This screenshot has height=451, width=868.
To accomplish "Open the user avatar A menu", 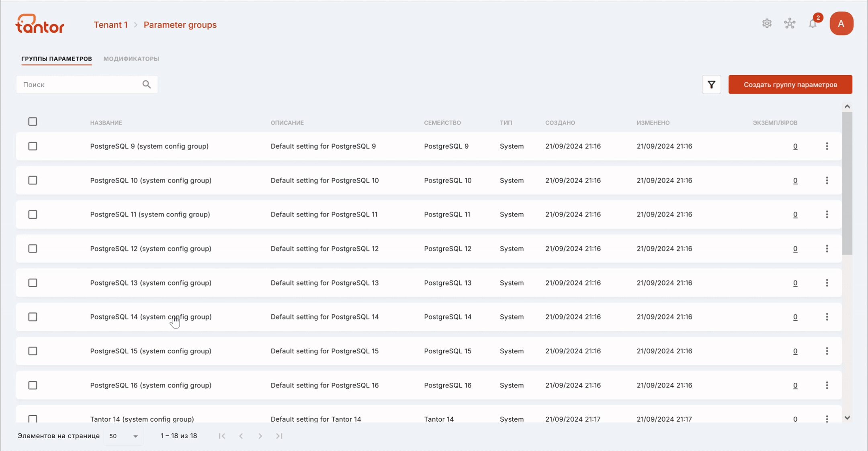I will (x=841, y=23).
